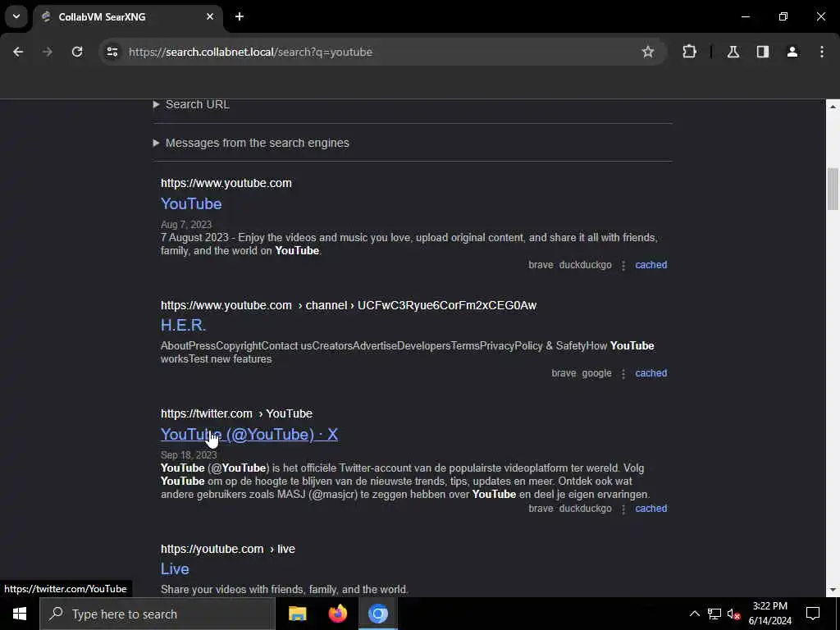Open the Extensions puzzle icon
The image size is (840, 630).
pyautogui.click(x=689, y=52)
